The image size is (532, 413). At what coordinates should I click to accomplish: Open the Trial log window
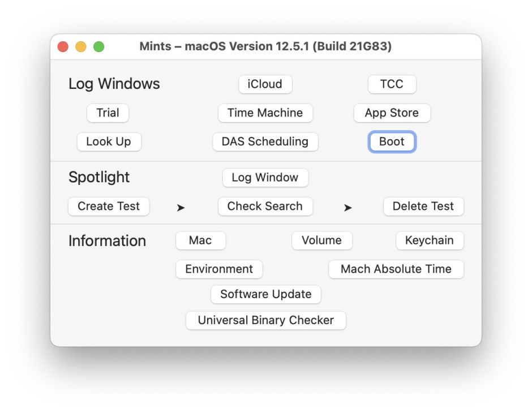[x=108, y=113]
